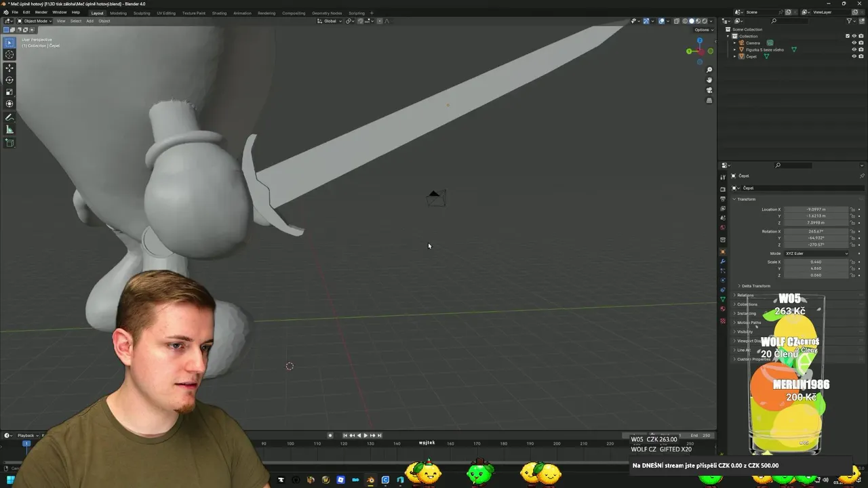
Task: Click the viewport zoom magnifier icon
Action: click(x=709, y=70)
